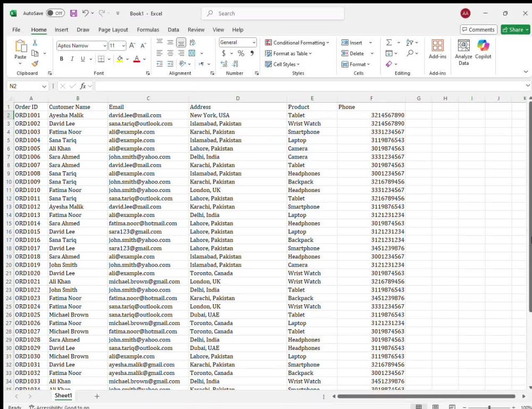Switch to the Data tab

(173, 29)
